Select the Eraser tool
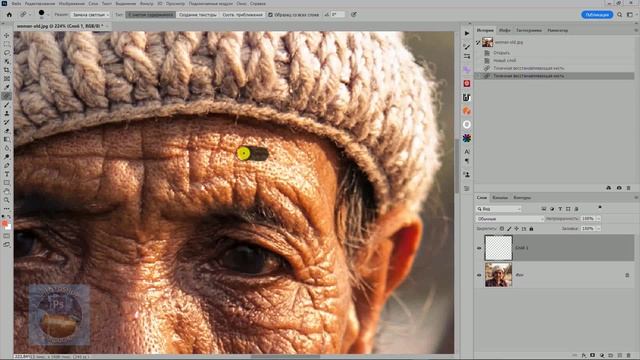Viewport: 640px width, 360px height. point(7,131)
